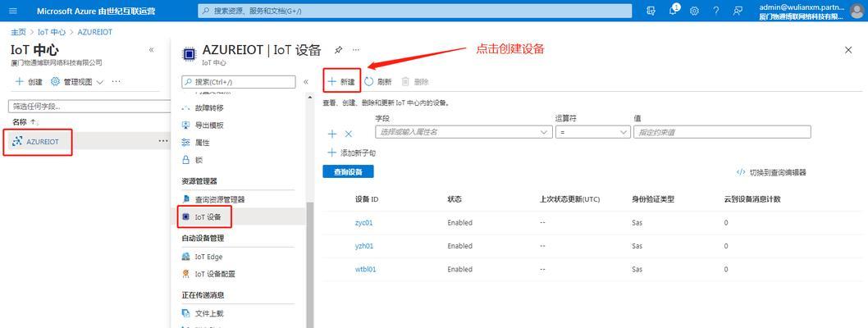Open device wtbl01

tap(365, 269)
